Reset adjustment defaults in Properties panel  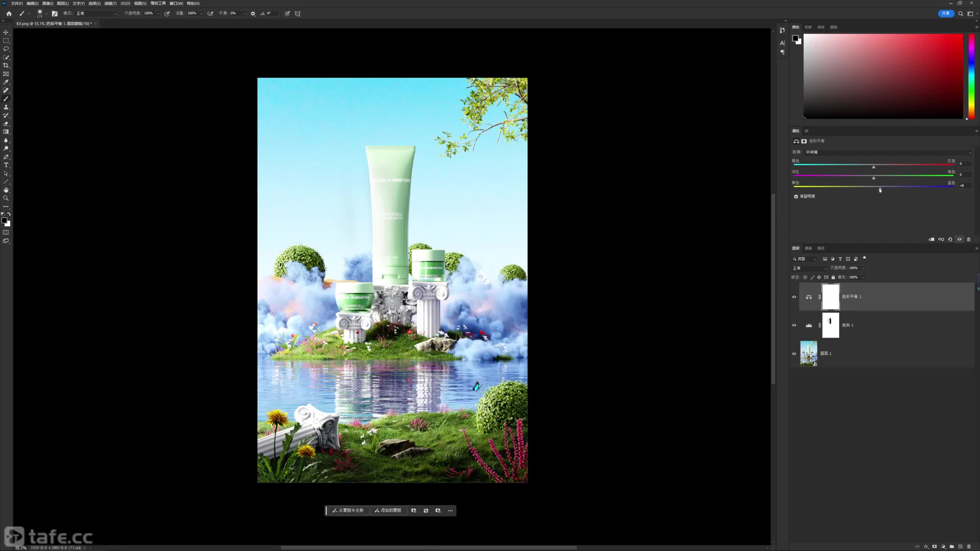click(x=950, y=240)
